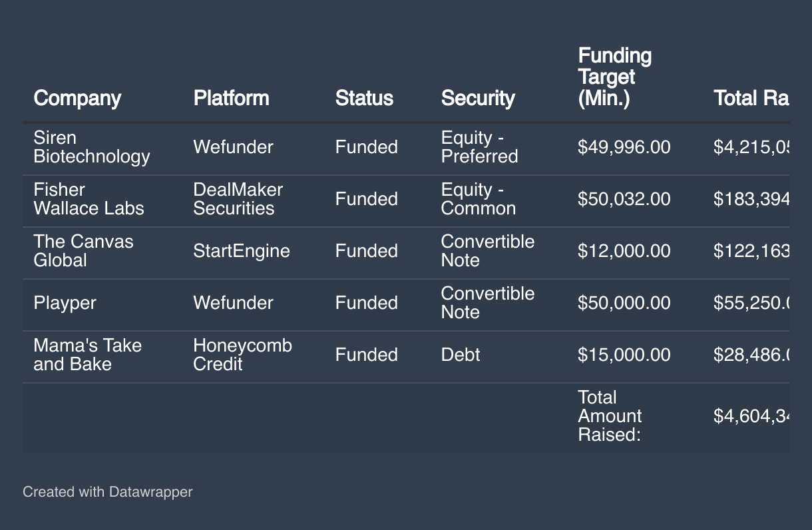Click the DealMaker Securities platform cell
The width and height of the screenshot is (812, 530).
(238, 199)
